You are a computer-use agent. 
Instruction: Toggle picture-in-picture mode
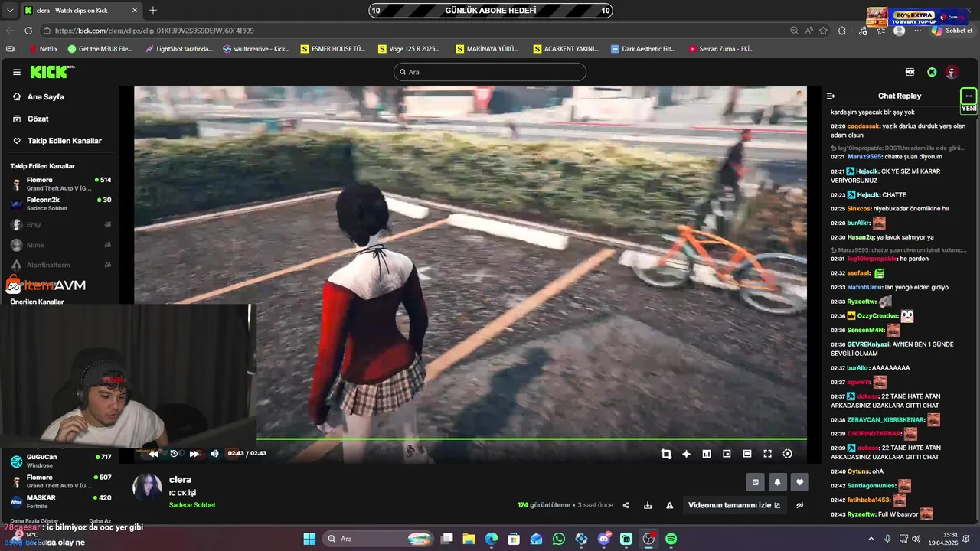tap(727, 454)
